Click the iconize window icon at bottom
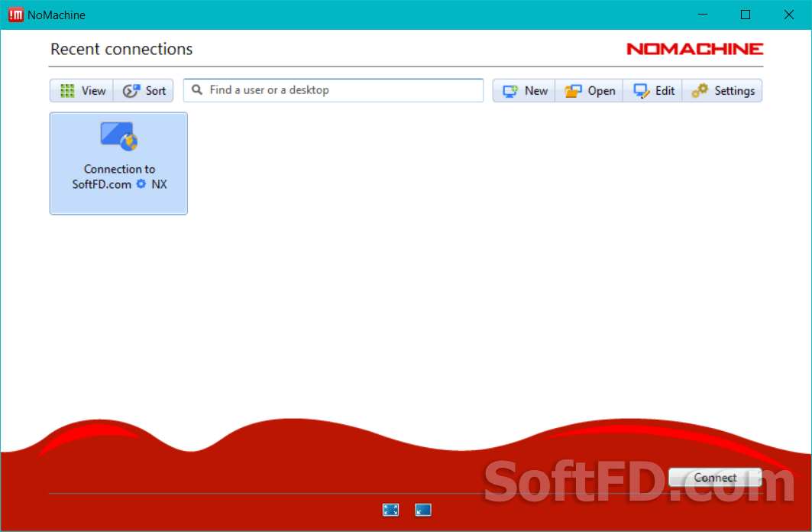The image size is (812, 532). point(423,510)
